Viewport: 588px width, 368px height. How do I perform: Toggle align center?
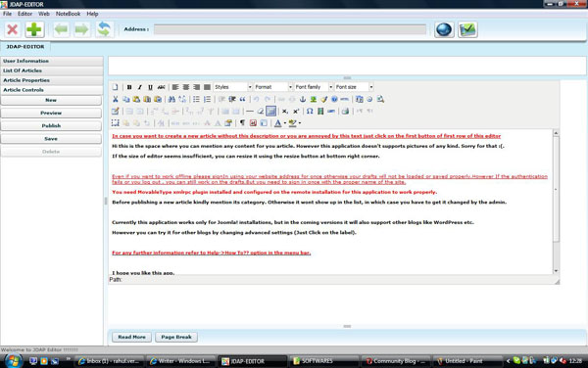[x=185, y=87]
